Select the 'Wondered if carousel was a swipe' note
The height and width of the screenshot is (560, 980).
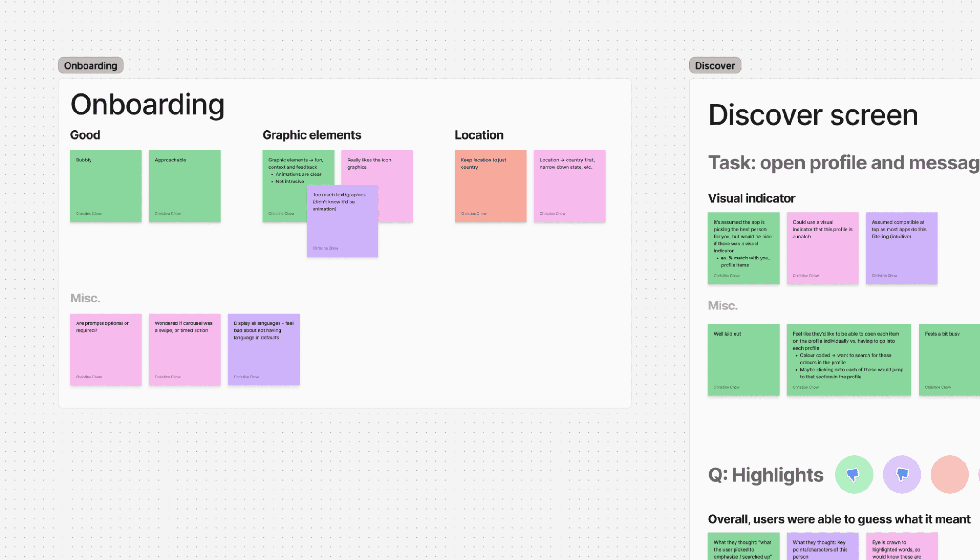tap(185, 349)
